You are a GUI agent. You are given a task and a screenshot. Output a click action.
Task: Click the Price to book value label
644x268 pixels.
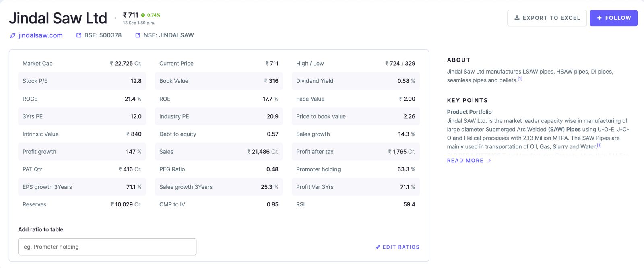pyautogui.click(x=321, y=116)
